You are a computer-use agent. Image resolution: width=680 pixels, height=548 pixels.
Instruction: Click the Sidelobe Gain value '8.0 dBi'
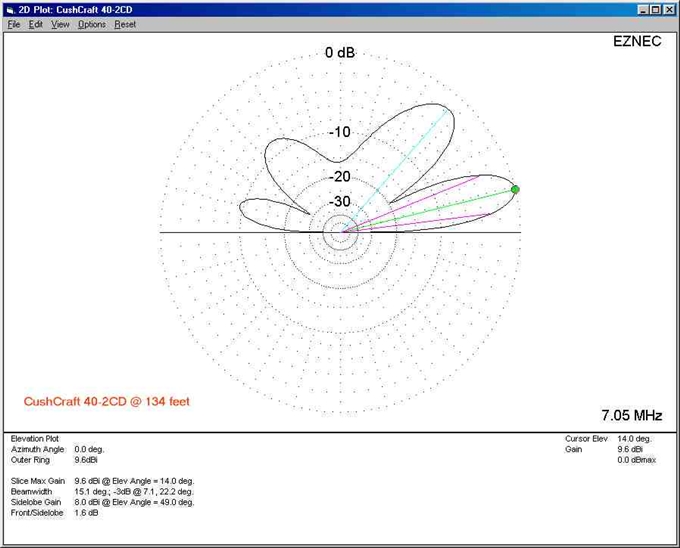87,502
